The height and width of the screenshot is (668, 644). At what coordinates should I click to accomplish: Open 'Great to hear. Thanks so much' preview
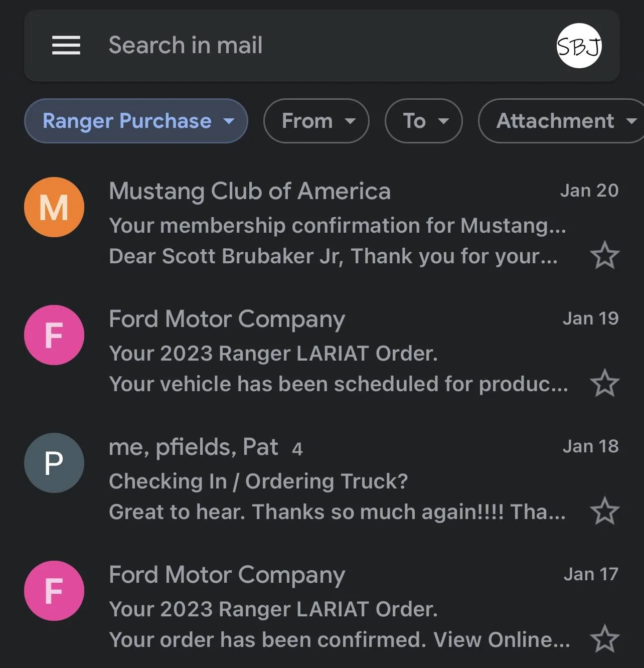click(338, 512)
